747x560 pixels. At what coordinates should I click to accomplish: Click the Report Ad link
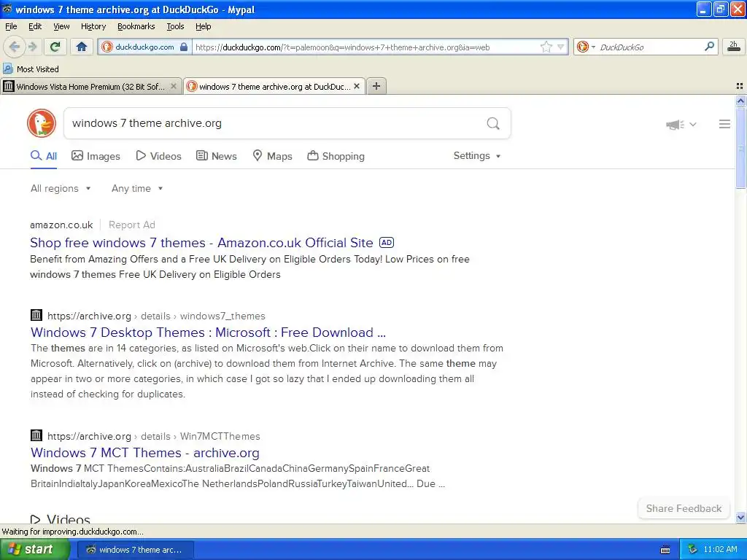pos(132,225)
